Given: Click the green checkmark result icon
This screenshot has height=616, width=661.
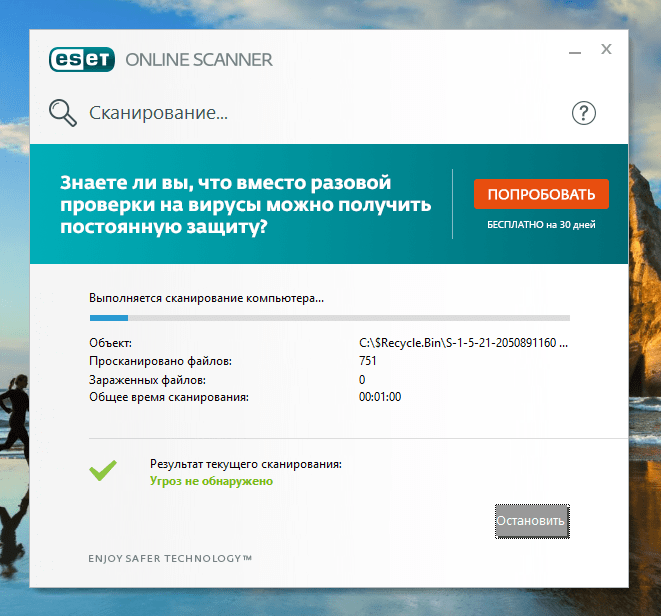Looking at the screenshot, I should tap(103, 471).
